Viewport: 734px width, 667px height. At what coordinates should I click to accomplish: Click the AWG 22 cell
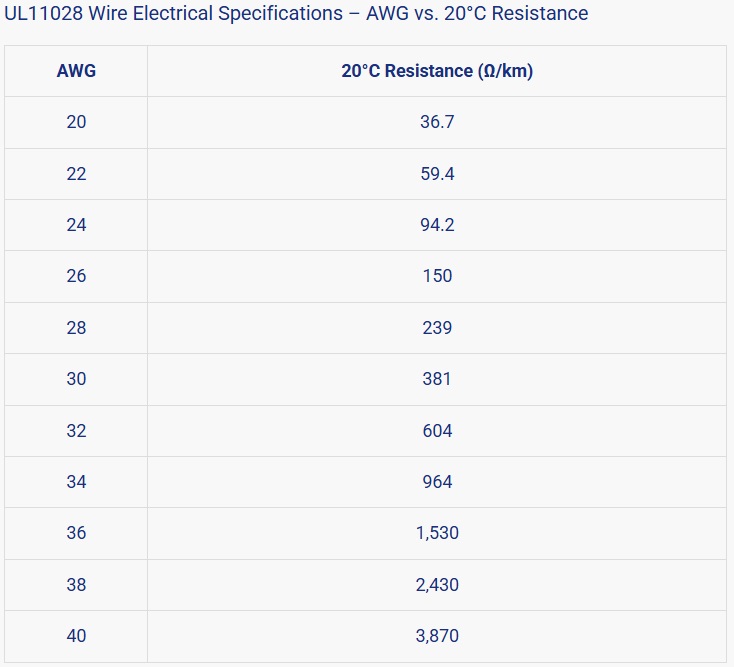(x=76, y=174)
